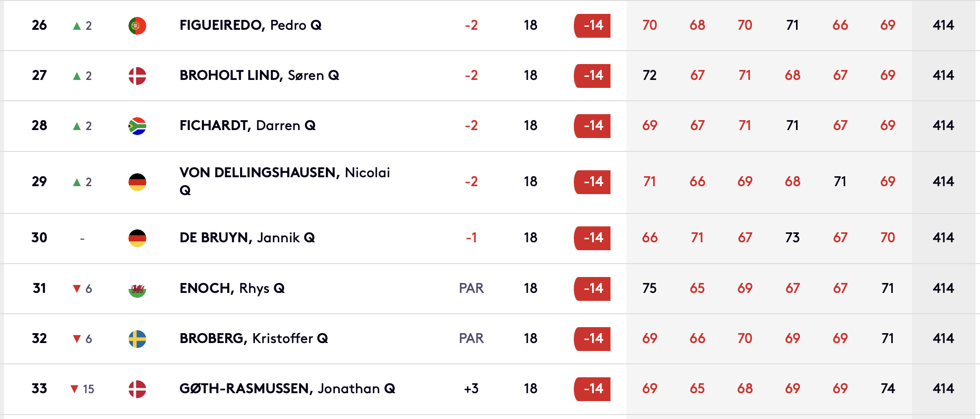Click the red down arrow beside Enoch's rank
Image resolution: width=980 pixels, height=419 pixels.
pos(77,289)
